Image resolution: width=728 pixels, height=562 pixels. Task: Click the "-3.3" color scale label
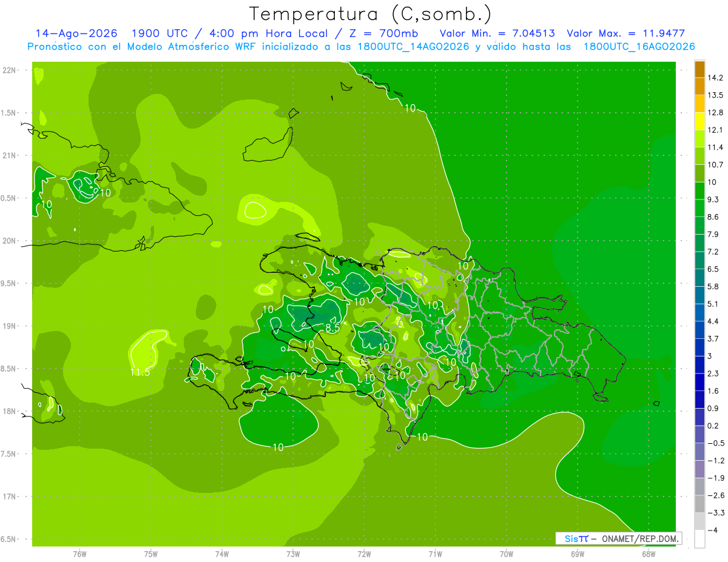tap(716, 512)
